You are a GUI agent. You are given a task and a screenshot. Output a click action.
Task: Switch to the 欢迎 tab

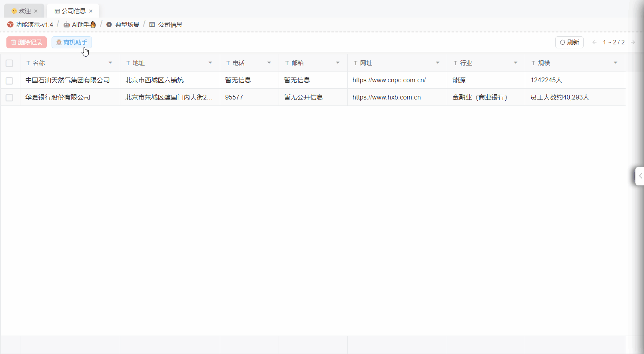coord(25,11)
